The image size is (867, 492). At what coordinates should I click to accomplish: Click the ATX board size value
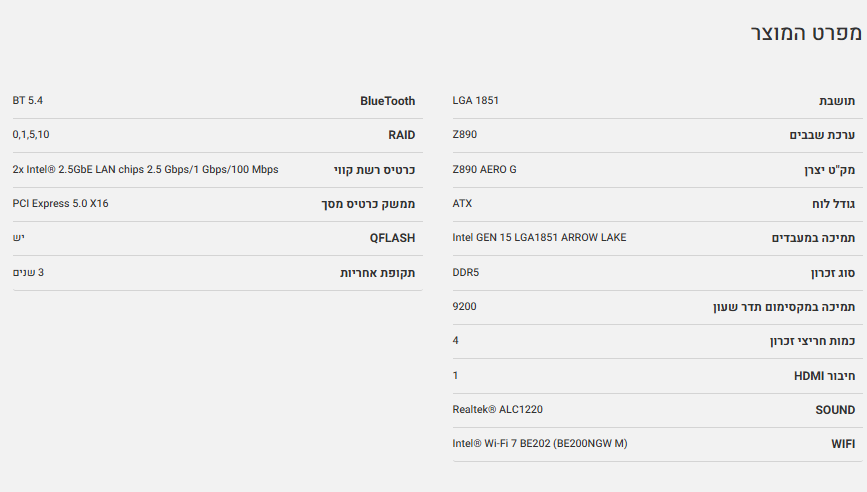coord(462,203)
